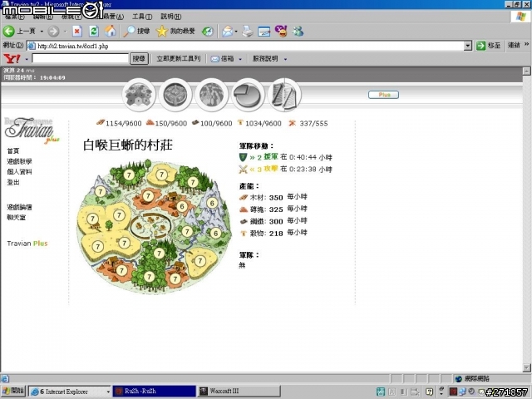The height and width of the screenshot is (399, 532).
Task: Open Yahoo Messenger smiley icon in toolbar
Action: pyautogui.click(x=281, y=32)
